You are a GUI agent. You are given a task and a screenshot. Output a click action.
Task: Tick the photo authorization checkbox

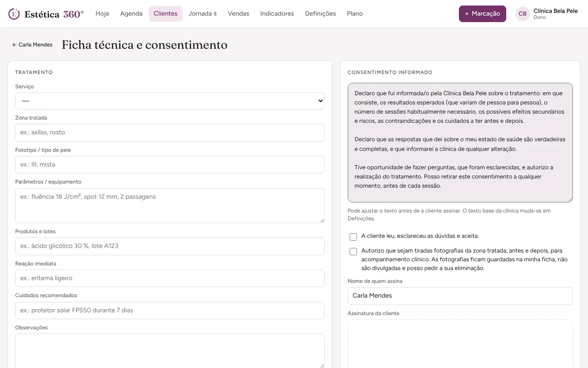[353, 252]
